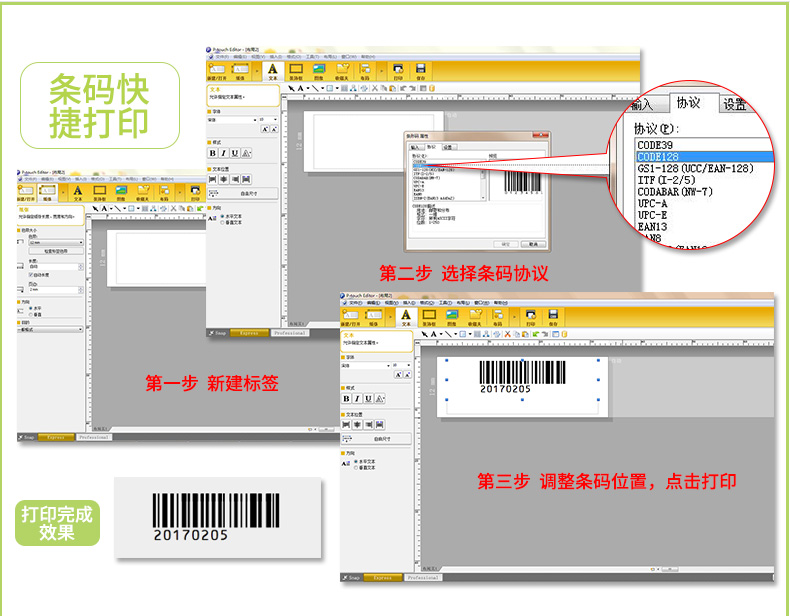Click the Cut icon in barcode dialog window toolbar
The width and height of the screenshot is (790, 616).
(374, 88)
